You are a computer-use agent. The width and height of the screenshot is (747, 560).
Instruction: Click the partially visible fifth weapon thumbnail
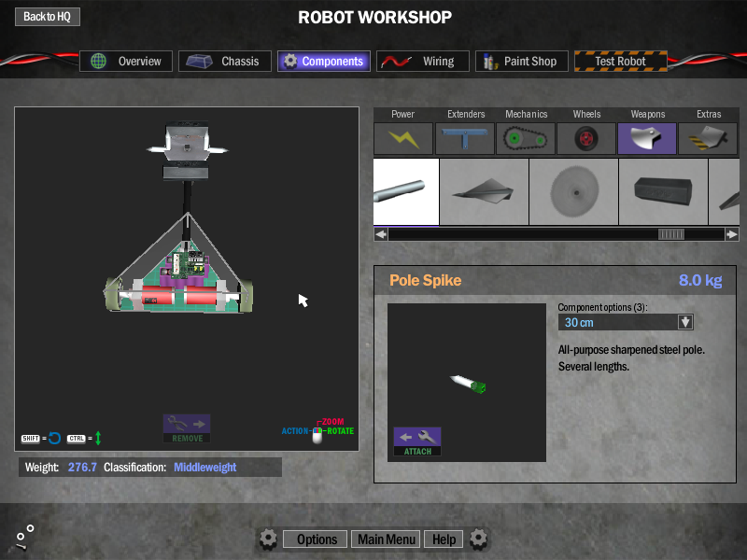point(725,192)
